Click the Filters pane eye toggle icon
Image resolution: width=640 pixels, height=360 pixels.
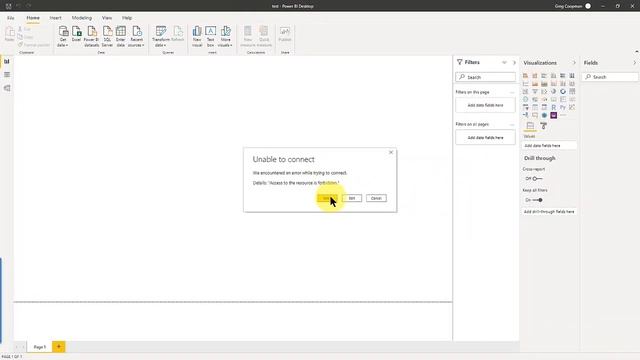(x=504, y=62)
